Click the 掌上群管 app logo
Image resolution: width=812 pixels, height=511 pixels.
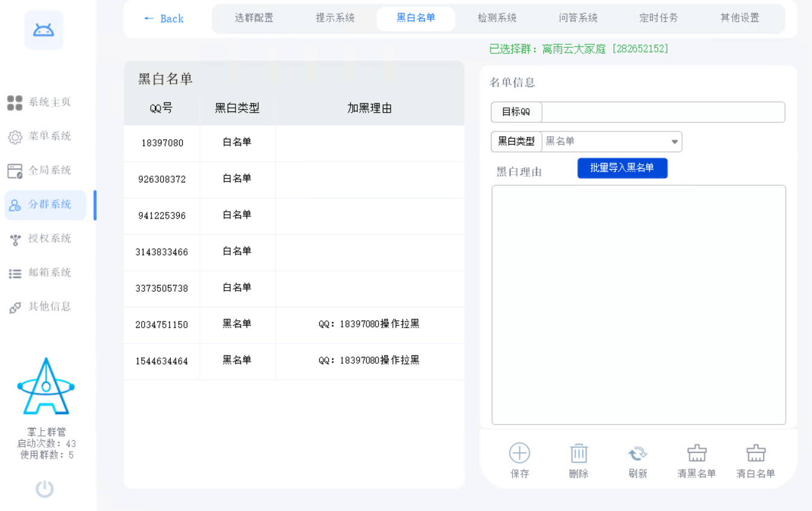pos(46,387)
